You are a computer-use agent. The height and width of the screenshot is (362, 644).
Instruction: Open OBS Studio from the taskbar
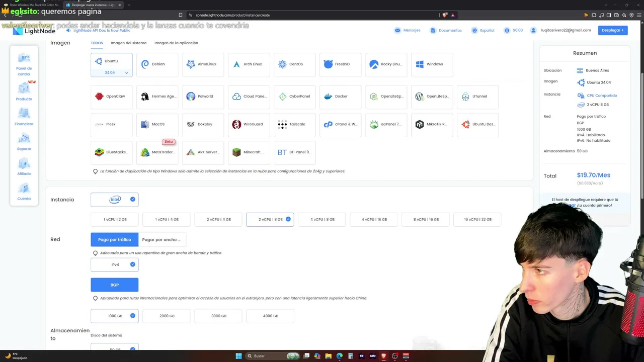395,356
